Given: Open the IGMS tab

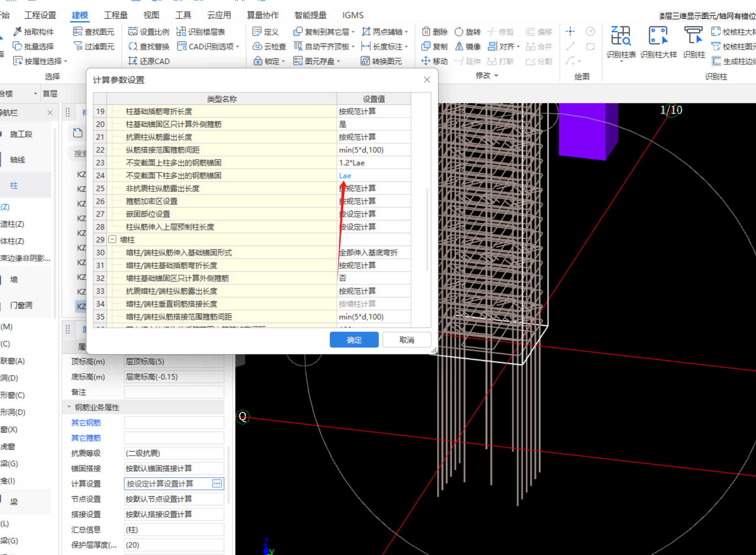Looking at the screenshot, I should (x=353, y=15).
